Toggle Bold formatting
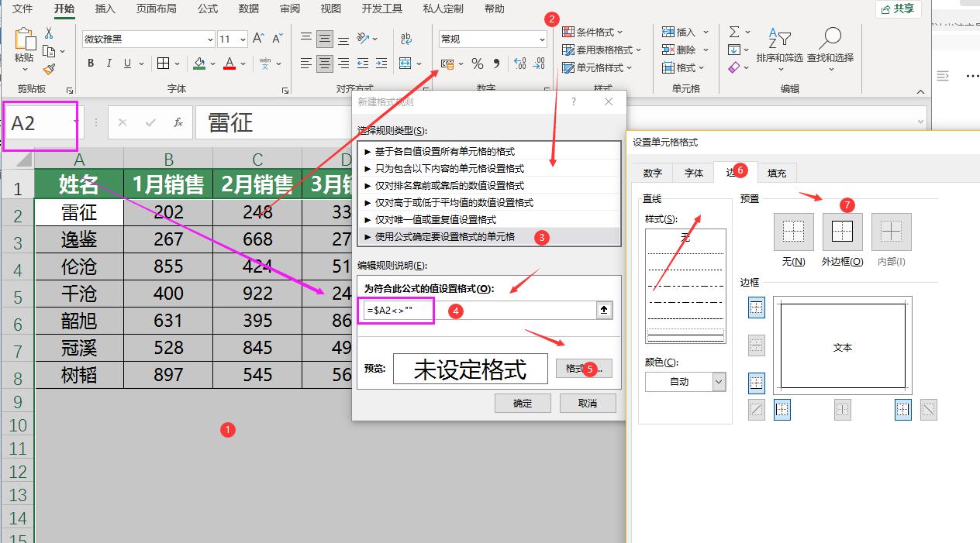 tap(91, 64)
